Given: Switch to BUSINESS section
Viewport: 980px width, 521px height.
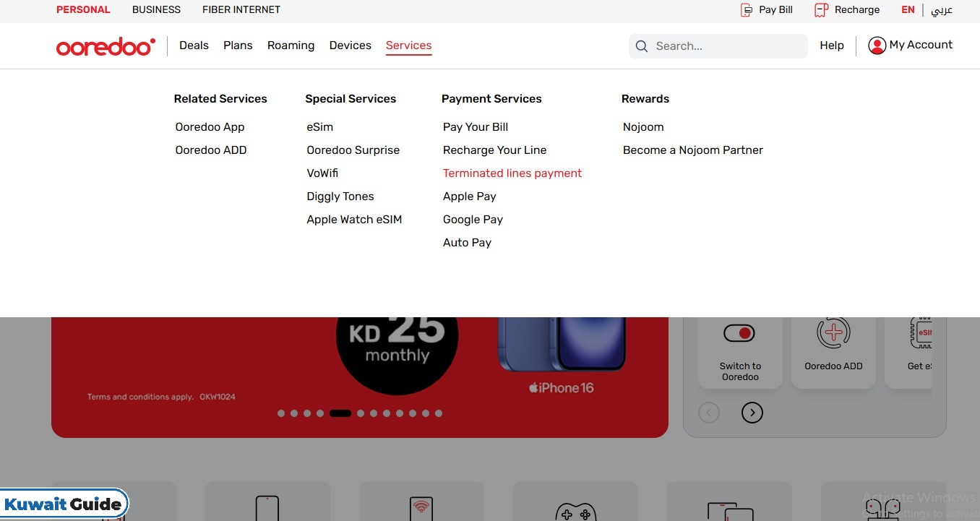Looking at the screenshot, I should pos(156,10).
